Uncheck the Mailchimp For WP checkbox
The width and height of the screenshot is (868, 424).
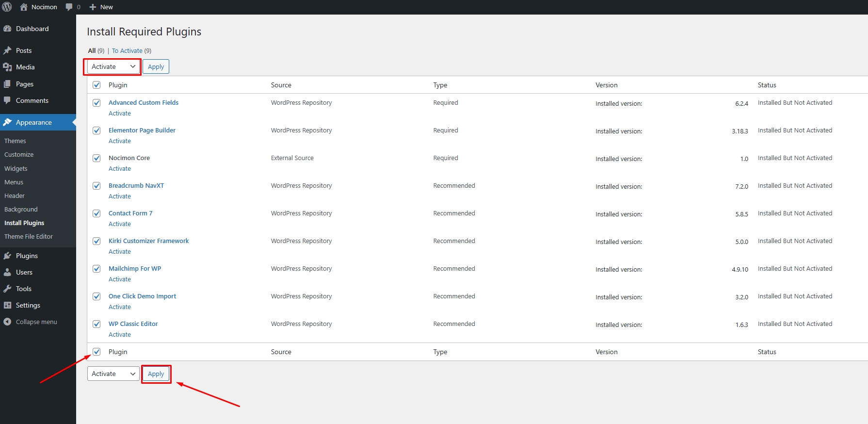click(96, 269)
